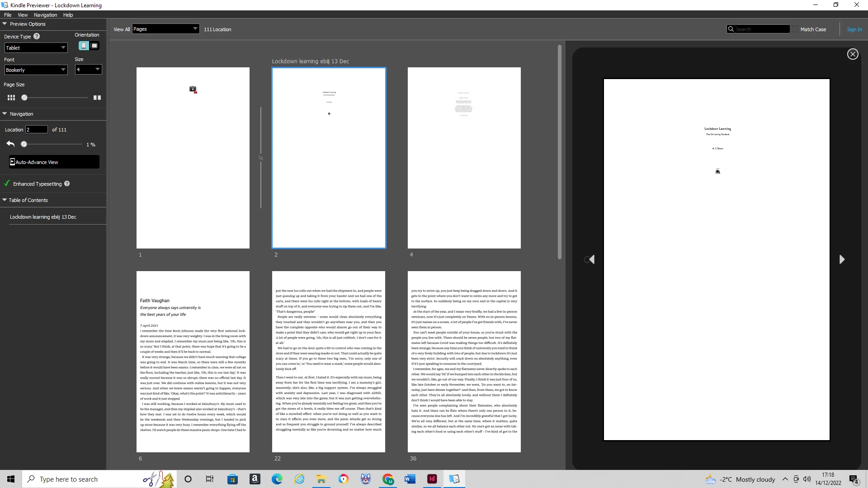Viewport: 868px width, 488px height.
Task: Toggle the Match Case checkbox
Action: tap(795, 29)
